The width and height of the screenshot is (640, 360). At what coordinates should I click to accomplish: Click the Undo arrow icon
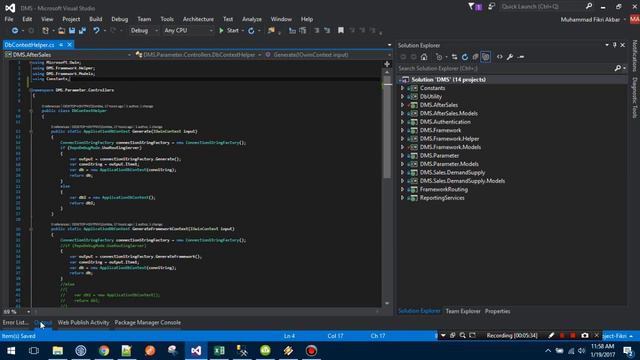96,31
